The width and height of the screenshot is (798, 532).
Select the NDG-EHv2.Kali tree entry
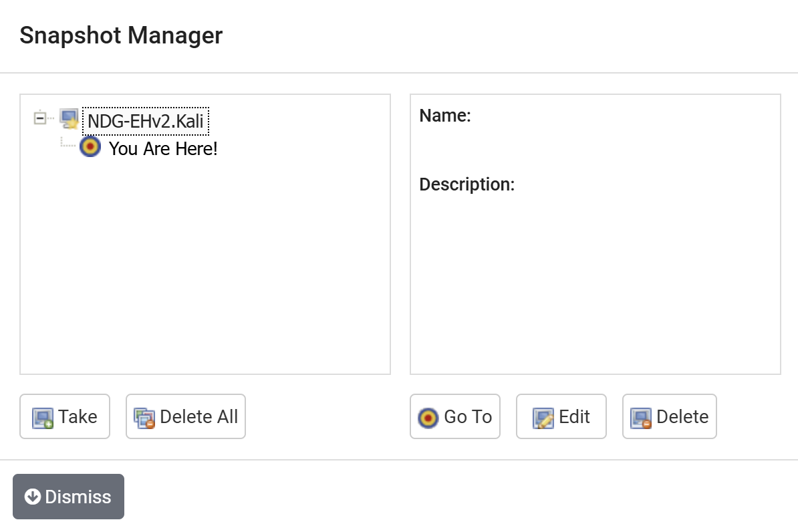tap(146, 121)
